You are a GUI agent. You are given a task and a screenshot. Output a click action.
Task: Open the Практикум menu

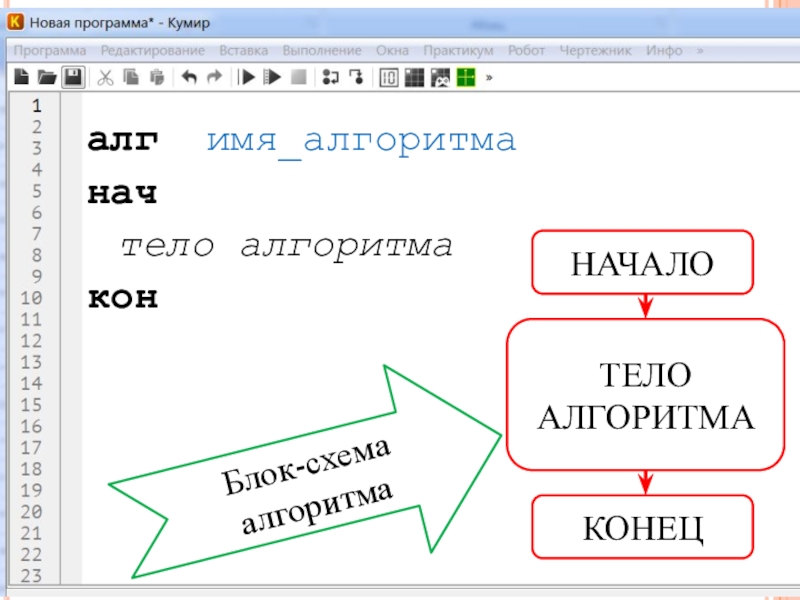(x=458, y=51)
